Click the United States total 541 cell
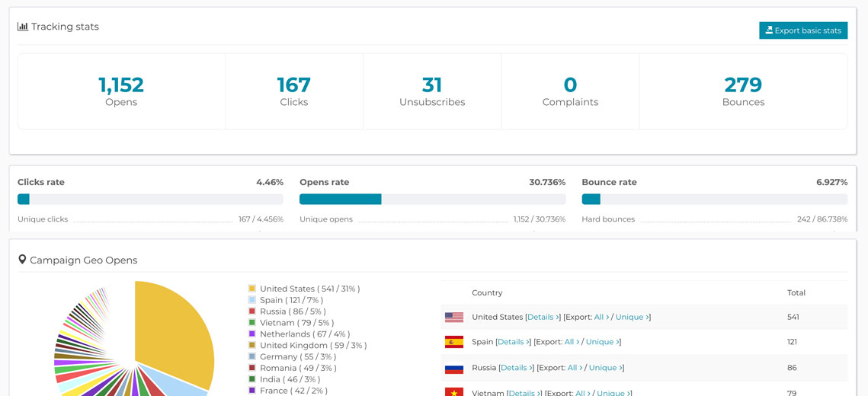This screenshot has width=868, height=396. (793, 317)
